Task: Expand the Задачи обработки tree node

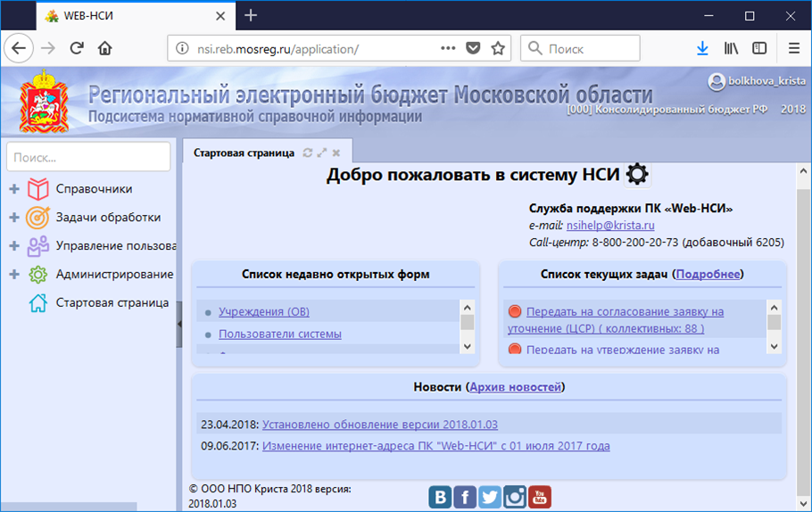Action: pyautogui.click(x=13, y=218)
